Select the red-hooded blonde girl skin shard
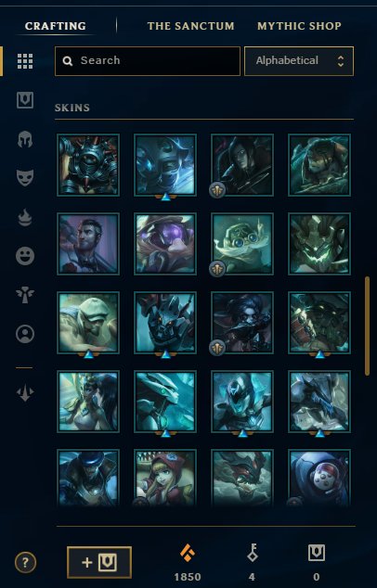The width and height of the screenshot is (377, 588). coord(165,479)
